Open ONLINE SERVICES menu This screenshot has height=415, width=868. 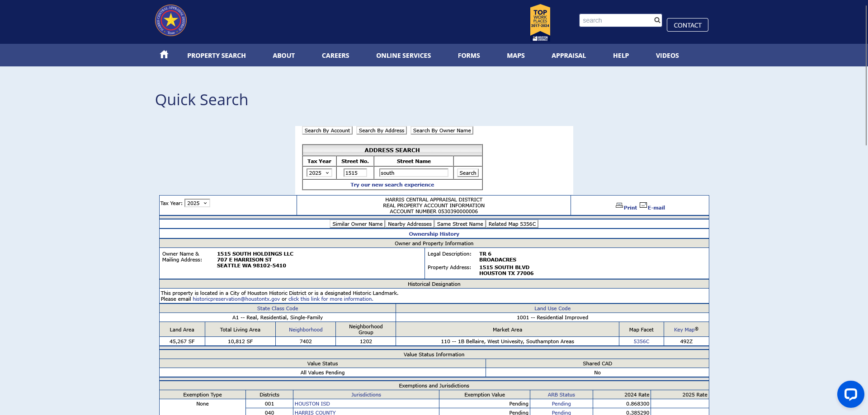pyautogui.click(x=403, y=56)
